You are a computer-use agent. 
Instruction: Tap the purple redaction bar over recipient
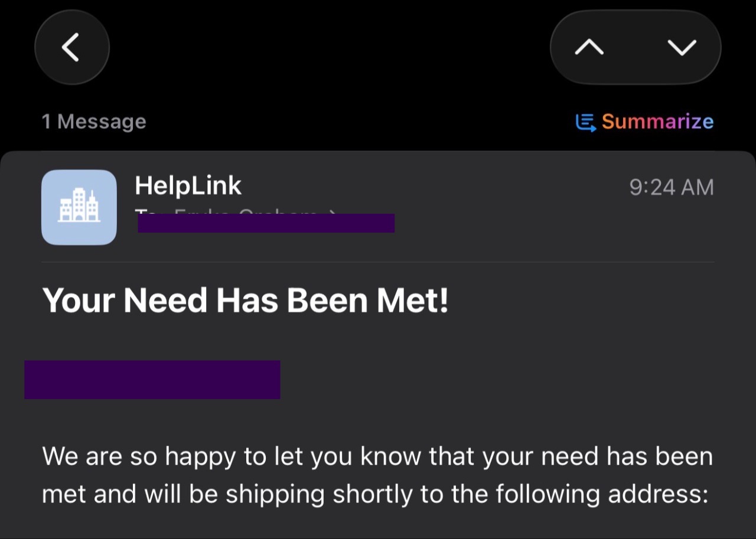point(266,223)
